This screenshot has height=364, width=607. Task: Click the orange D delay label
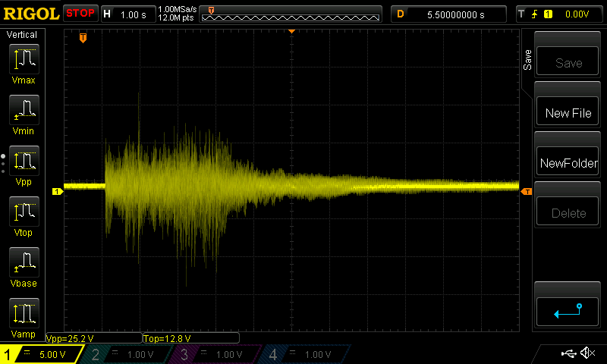[x=401, y=14]
